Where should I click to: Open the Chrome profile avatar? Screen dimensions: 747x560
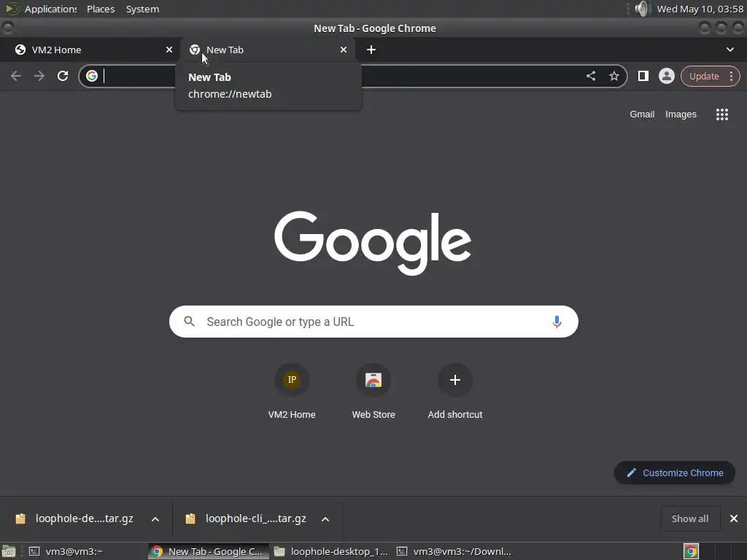click(x=667, y=76)
